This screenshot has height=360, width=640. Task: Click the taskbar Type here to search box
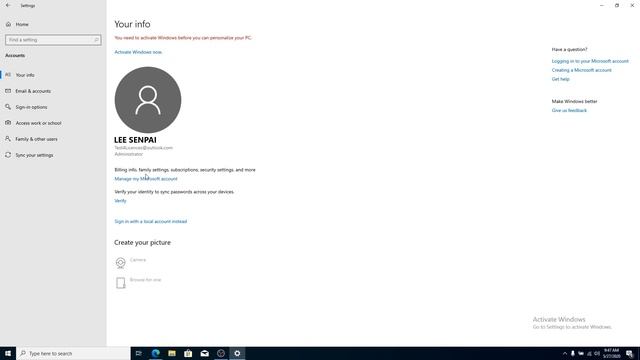coord(73,353)
